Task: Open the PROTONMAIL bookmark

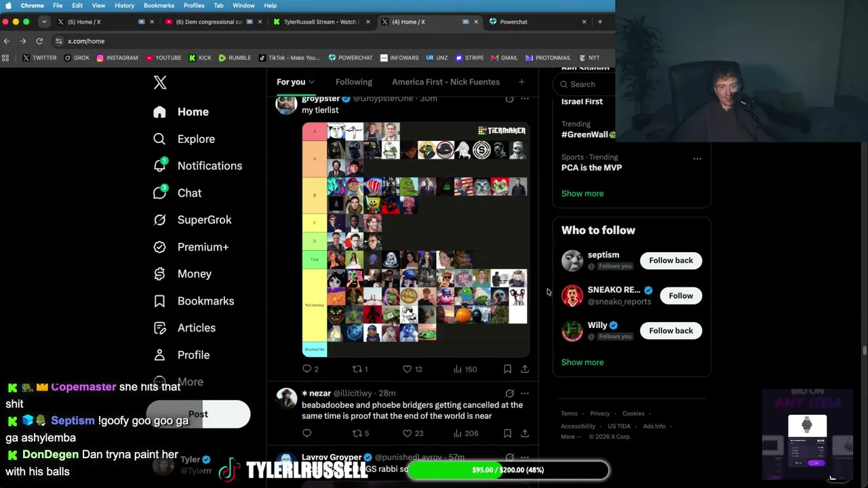Action: coord(548,58)
